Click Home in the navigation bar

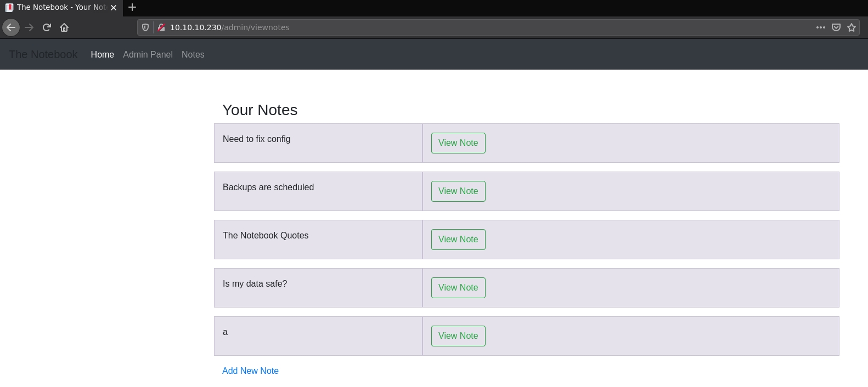tap(102, 54)
